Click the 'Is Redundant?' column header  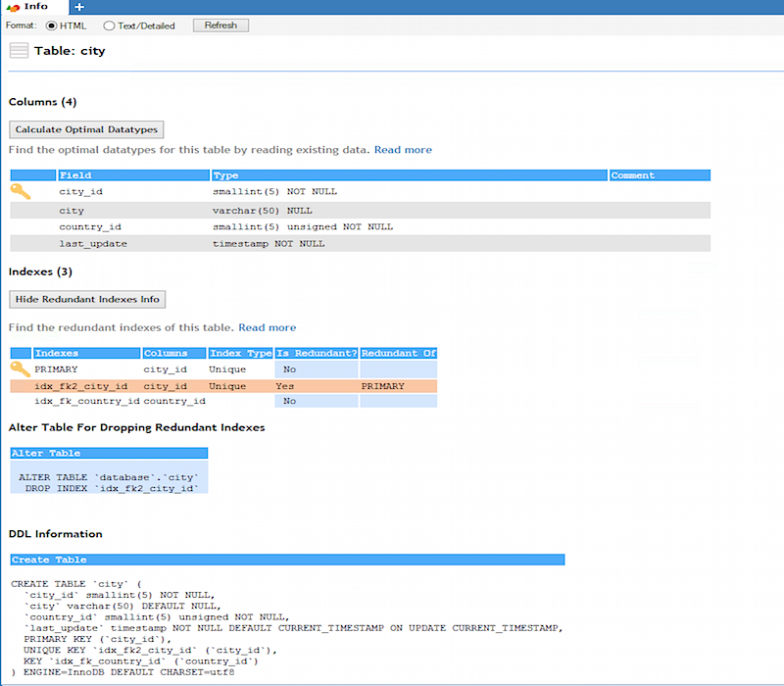[317, 353]
